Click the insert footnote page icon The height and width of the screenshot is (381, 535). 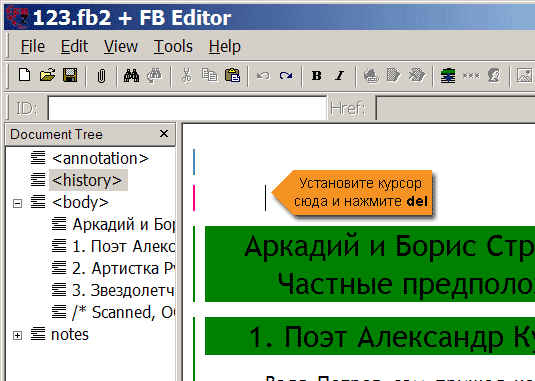point(393,75)
